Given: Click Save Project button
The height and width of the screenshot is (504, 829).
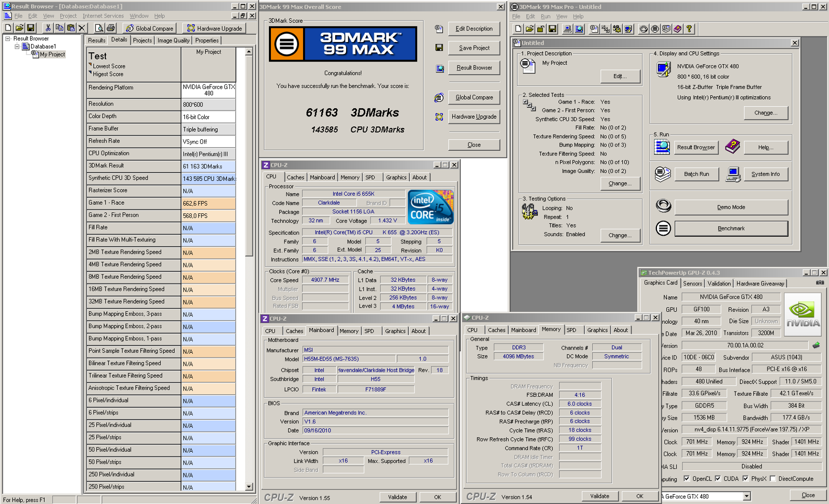Looking at the screenshot, I should (474, 48).
